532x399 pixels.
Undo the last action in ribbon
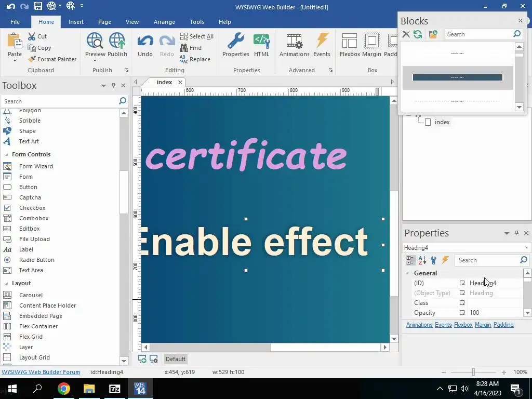tap(145, 45)
